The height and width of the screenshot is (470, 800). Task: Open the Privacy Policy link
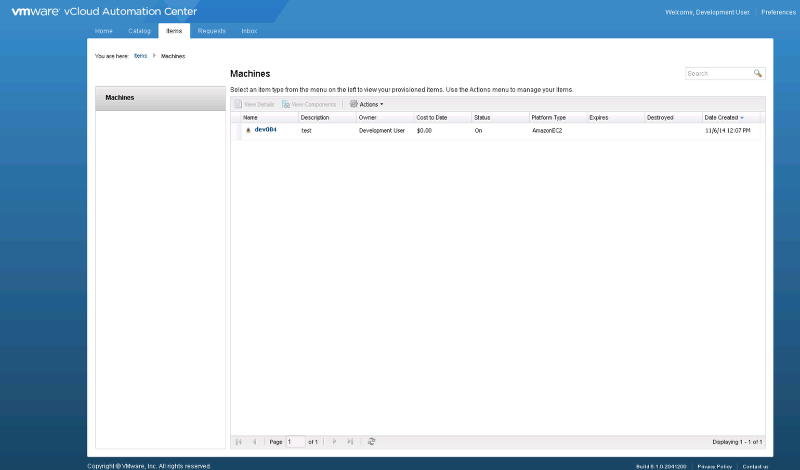pos(714,466)
